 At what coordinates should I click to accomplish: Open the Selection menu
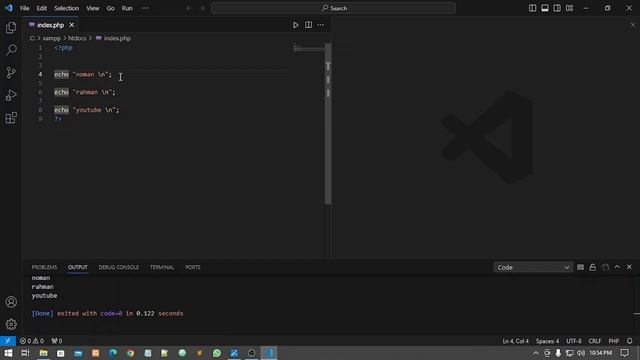pos(67,8)
